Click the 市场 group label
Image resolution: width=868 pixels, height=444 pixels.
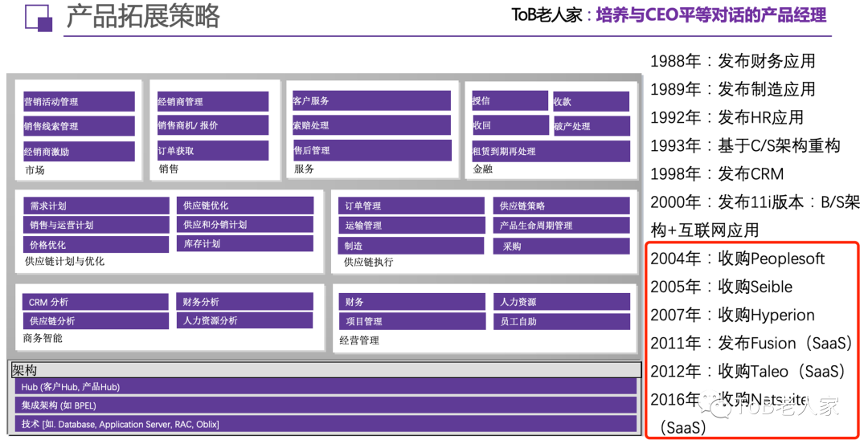click(35, 169)
